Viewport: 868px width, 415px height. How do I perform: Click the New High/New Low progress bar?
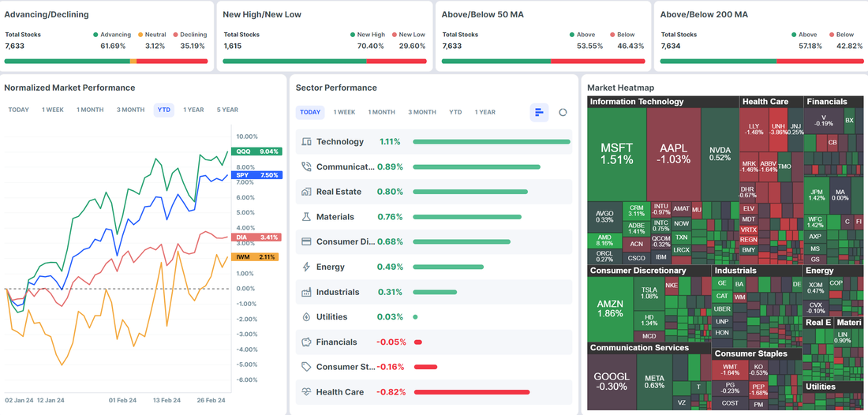tap(325, 62)
